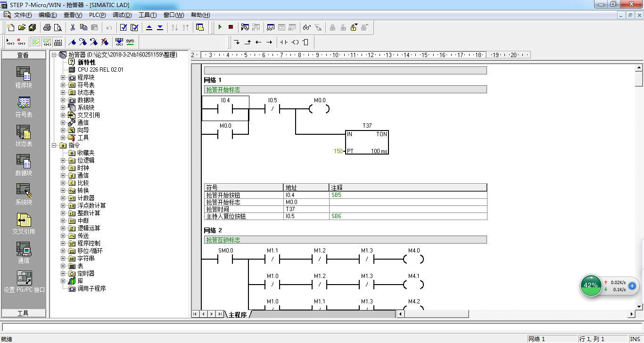
Task: Click the Upload from PLC arrow icon
Action: tap(149, 27)
